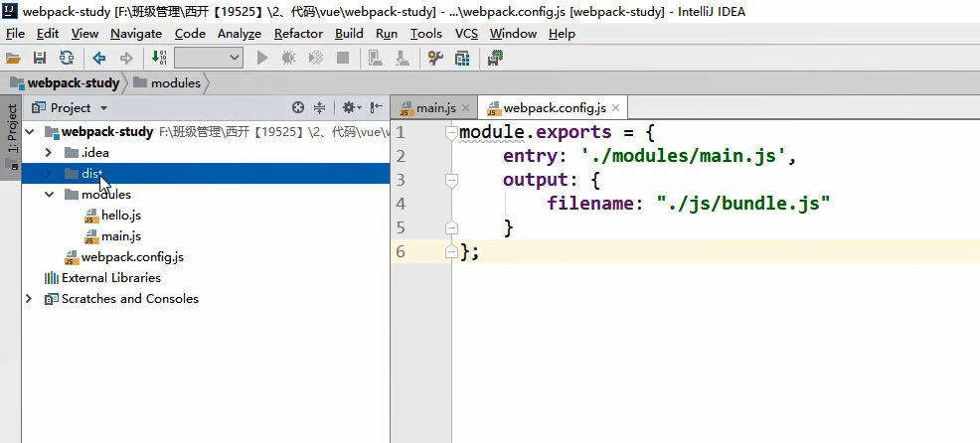Image resolution: width=980 pixels, height=443 pixels.
Task: Open the File menu
Action: pyautogui.click(x=15, y=34)
